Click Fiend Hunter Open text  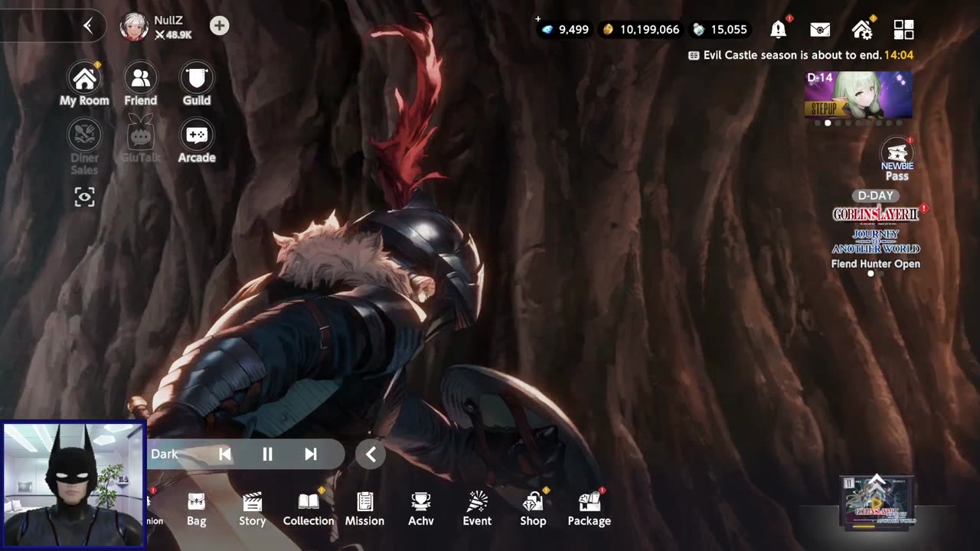click(876, 264)
